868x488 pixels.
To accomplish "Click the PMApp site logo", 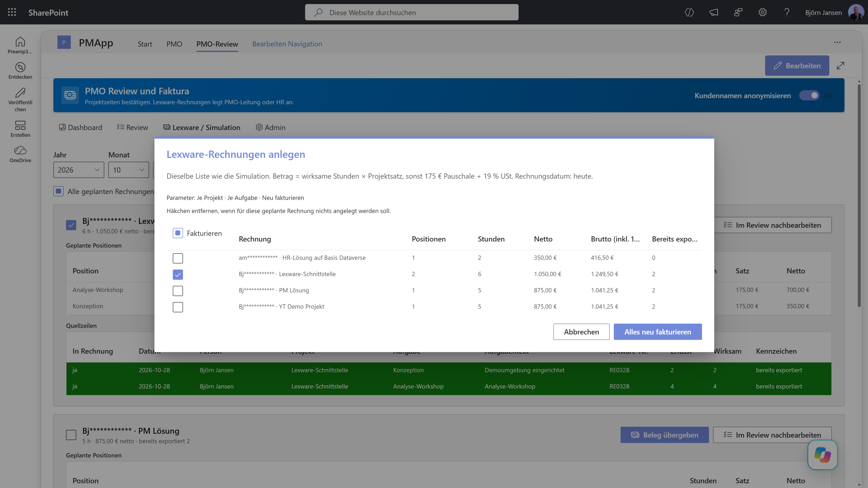I will [64, 43].
